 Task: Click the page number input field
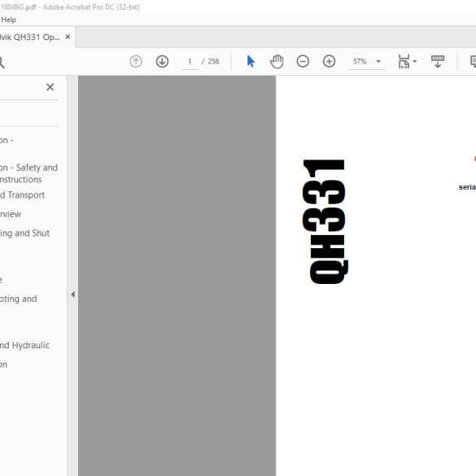pos(190,62)
